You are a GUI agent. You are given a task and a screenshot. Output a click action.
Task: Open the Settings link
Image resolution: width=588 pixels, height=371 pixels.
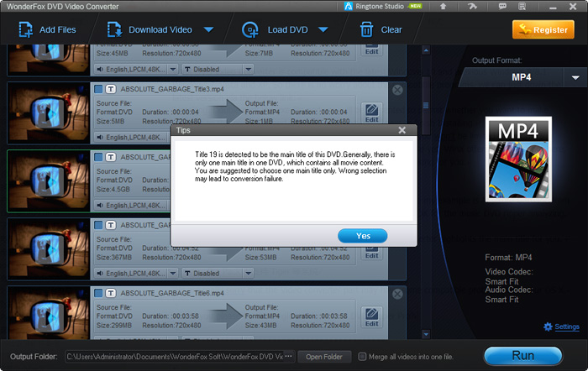click(x=567, y=327)
